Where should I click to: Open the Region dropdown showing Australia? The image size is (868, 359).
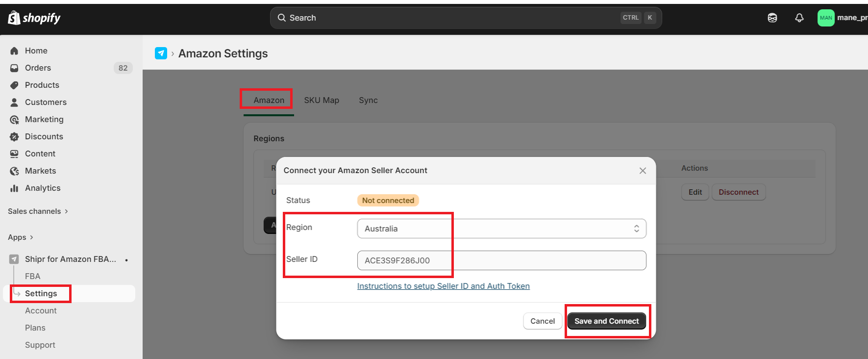501,229
